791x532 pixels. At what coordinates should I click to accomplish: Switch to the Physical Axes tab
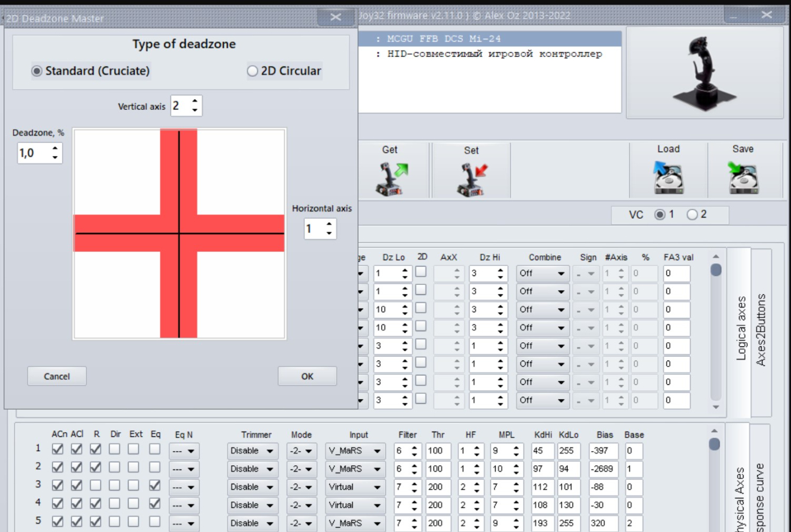pos(740,497)
